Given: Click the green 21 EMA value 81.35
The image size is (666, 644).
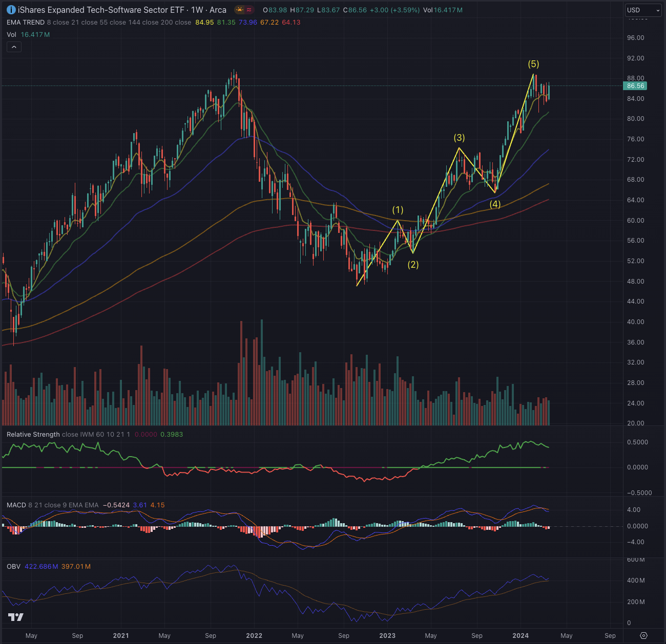Looking at the screenshot, I should pyautogui.click(x=226, y=23).
